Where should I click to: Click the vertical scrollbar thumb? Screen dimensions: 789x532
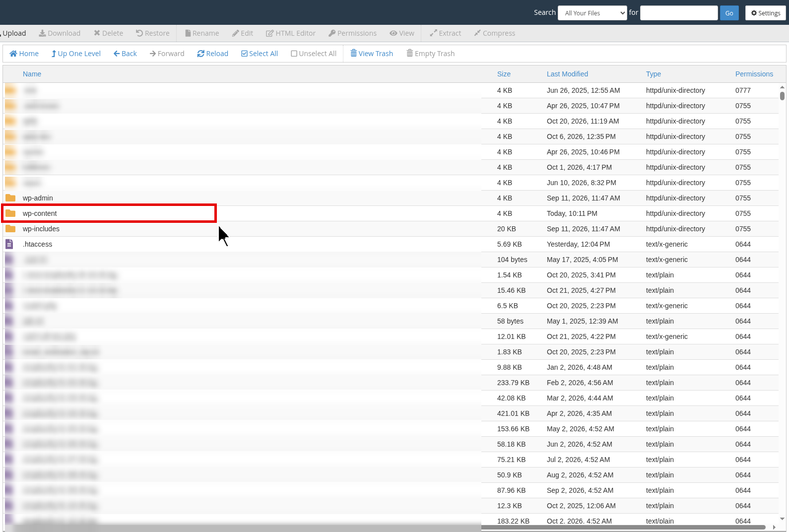(x=782, y=95)
